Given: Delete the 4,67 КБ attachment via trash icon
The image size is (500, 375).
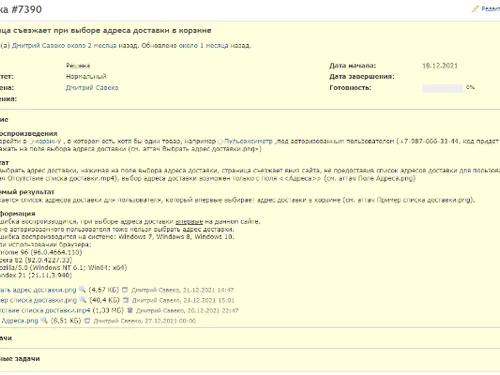Looking at the screenshot, I should [125, 290].
